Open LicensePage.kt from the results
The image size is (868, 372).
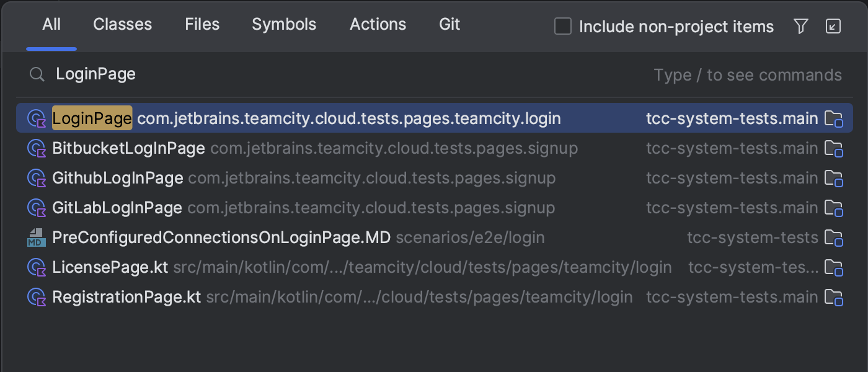click(x=110, y=267)
